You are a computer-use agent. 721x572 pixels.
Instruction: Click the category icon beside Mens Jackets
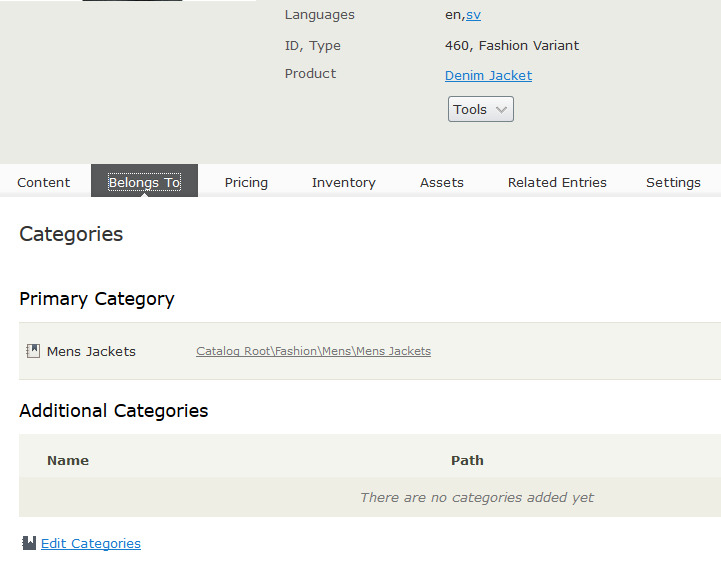[x=33, y=351]
